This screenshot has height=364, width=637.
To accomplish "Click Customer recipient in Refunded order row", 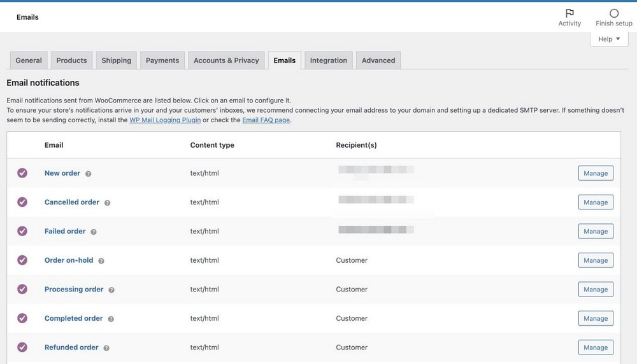I will click(352, 347).
